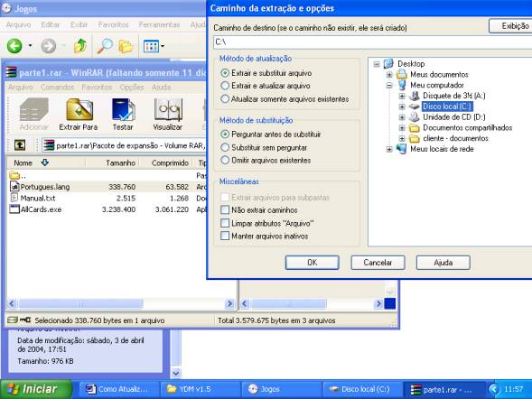This screenshot has height=399, width=532.
Task: Click the destination path input field
Action: [x=372, y=42]
